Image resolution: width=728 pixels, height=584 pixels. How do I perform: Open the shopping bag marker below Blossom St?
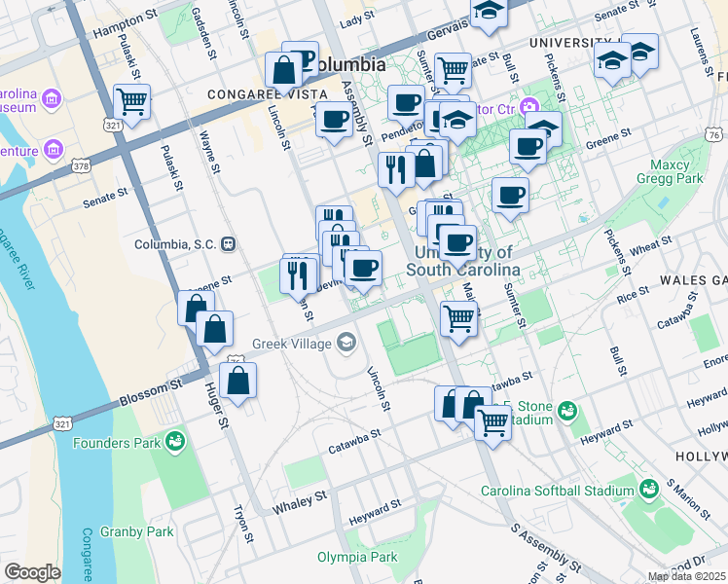(237, 380)
